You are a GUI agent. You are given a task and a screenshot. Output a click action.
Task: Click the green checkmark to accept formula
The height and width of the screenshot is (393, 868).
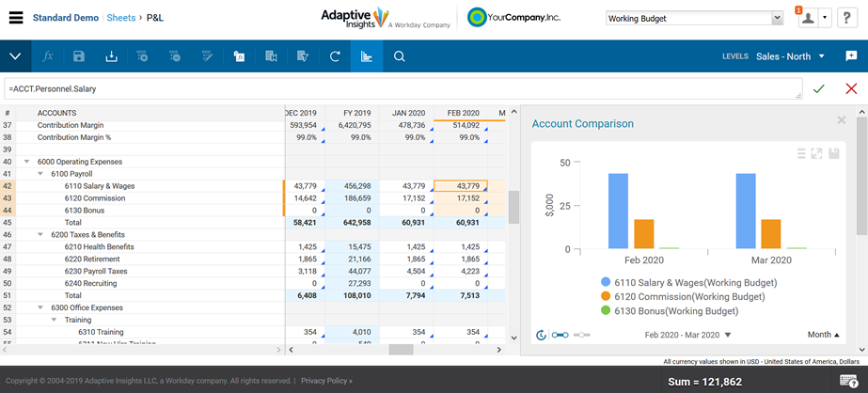coord(819,88)
